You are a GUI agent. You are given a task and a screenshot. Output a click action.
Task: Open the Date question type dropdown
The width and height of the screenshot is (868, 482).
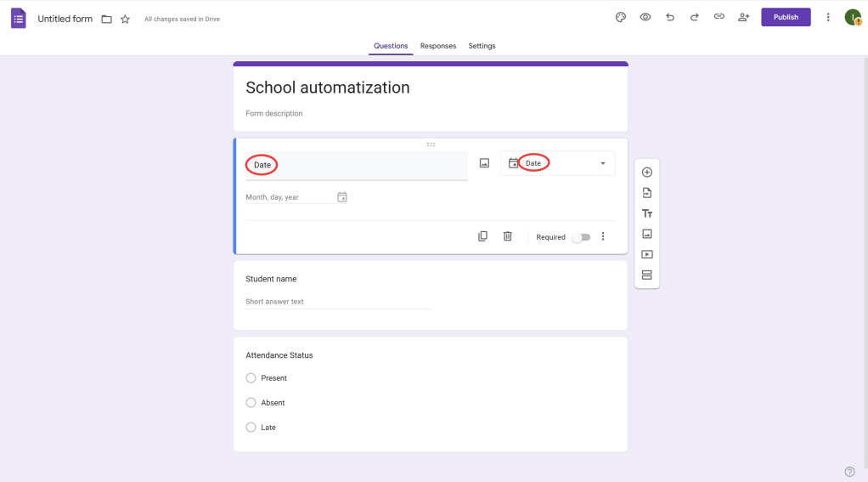[x=558, y=163]
